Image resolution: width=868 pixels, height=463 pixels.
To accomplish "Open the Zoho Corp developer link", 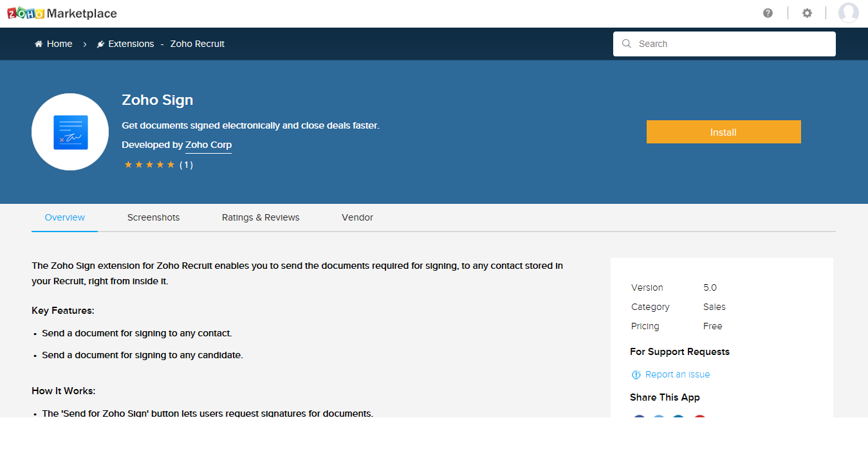I will coord(208,145).
